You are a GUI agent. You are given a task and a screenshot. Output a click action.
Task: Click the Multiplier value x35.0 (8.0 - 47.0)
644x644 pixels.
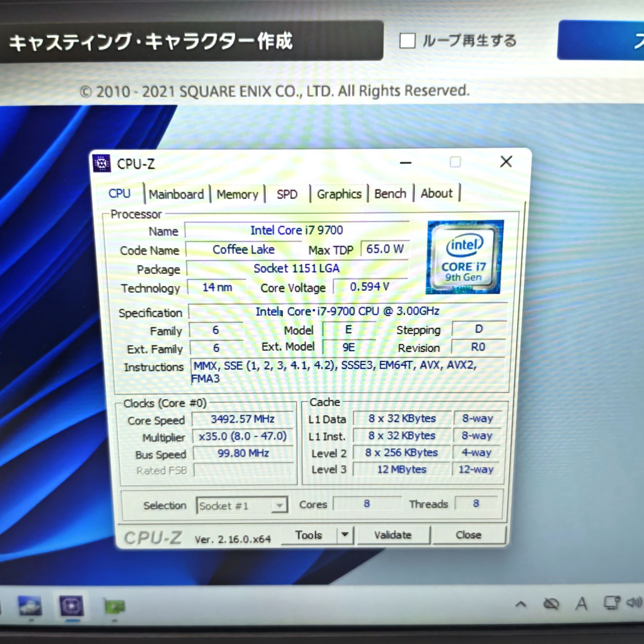243,436
